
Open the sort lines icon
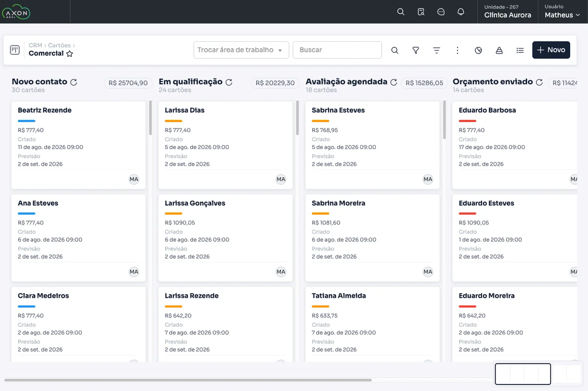(436, 50)
